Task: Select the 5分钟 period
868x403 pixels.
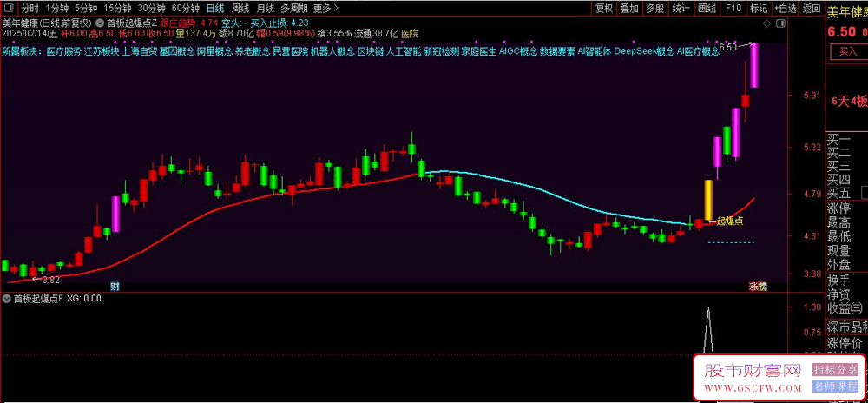Action: coord(86,8)
